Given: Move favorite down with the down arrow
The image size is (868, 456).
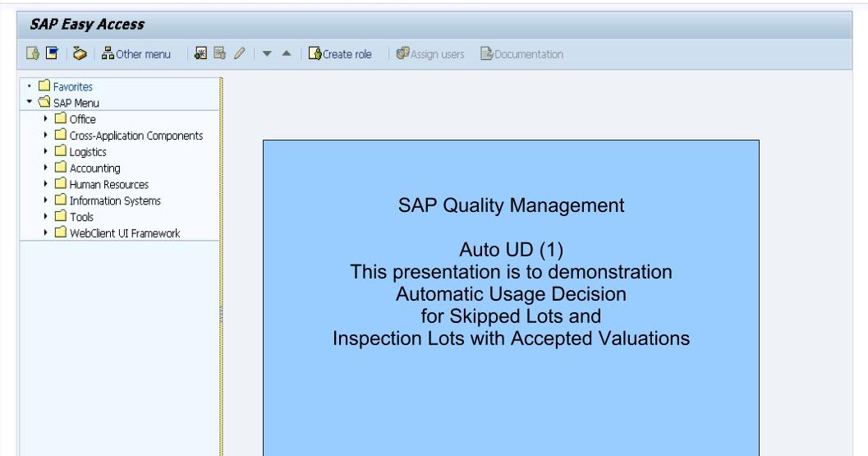Looking at the screenshot, I should coord(267,53).
